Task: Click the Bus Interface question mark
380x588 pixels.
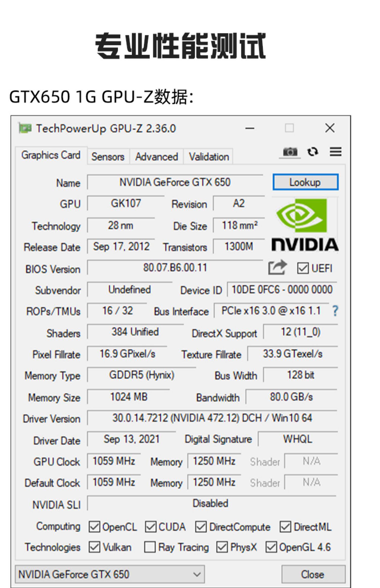Action: (x=335, y=311)
